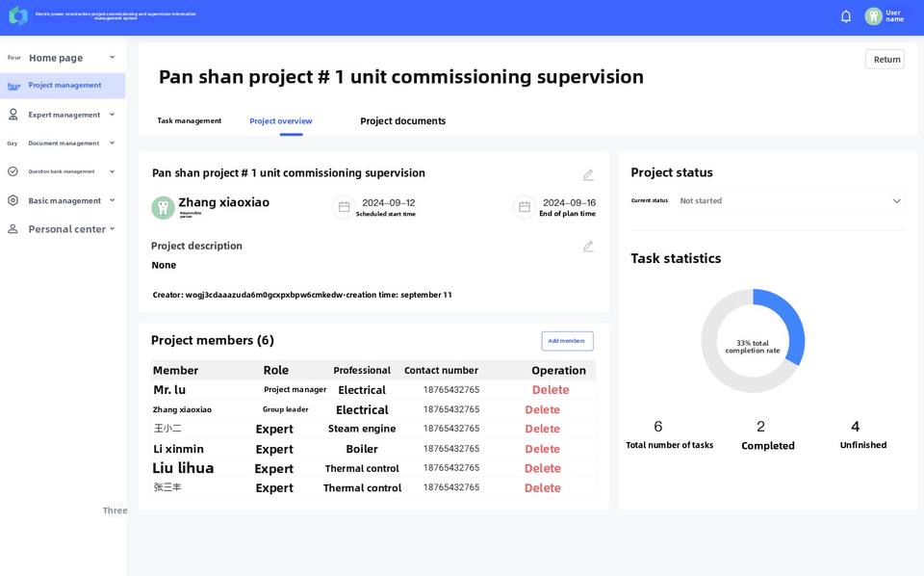Click the Creator information line
The height and width of the screenshot is (576, 924).
(x=302, y=295)
